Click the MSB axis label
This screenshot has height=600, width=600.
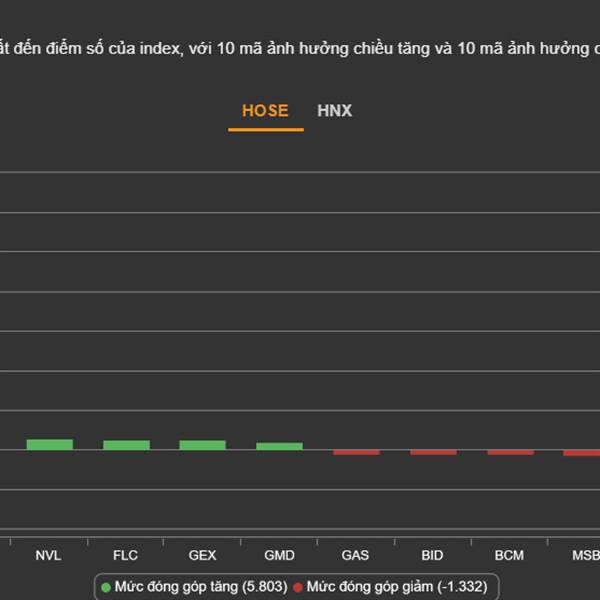click(586, 555)
